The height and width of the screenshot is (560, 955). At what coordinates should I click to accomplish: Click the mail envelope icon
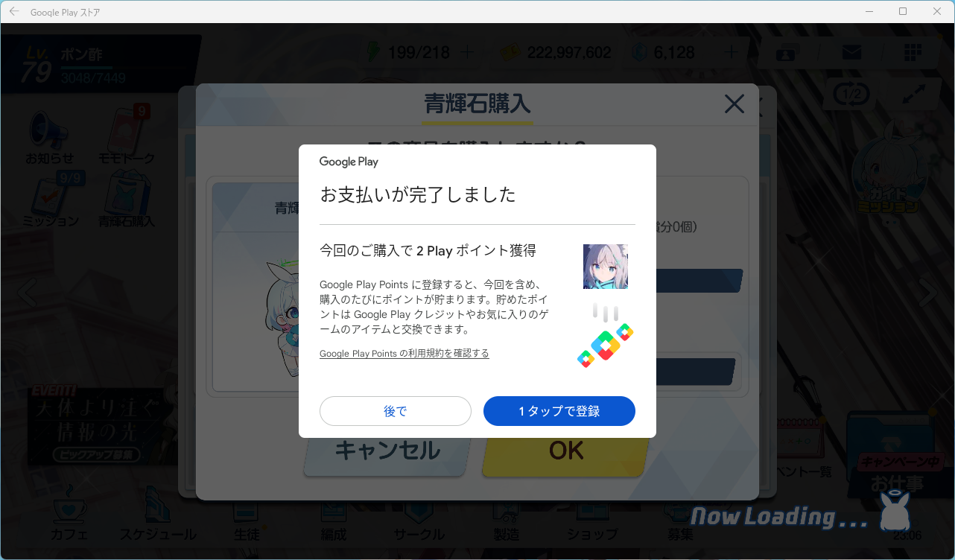pos(851,53)
